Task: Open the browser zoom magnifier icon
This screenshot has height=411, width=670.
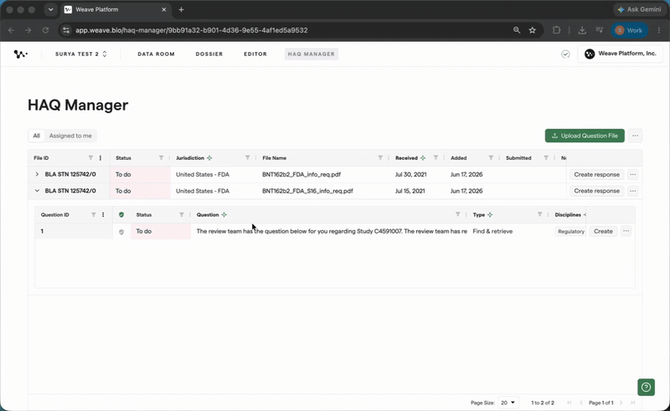Action: tap(517, 30)
